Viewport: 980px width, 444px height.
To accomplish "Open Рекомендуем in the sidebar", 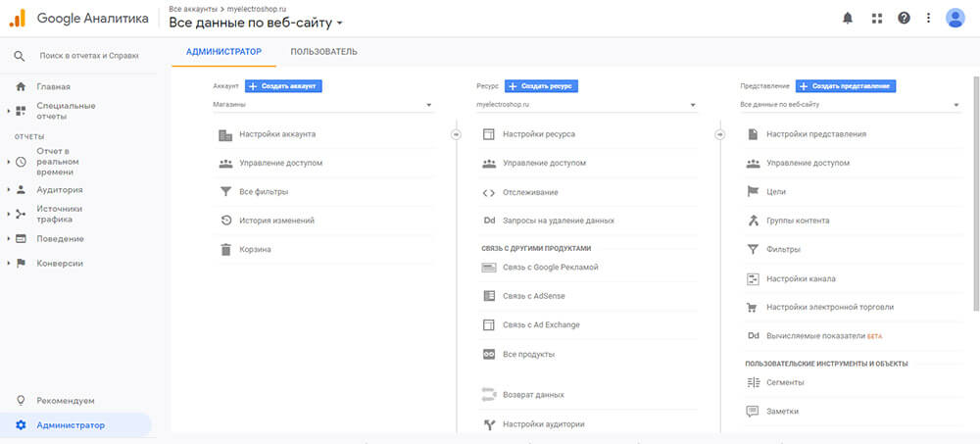I will (x=65, y=400).
